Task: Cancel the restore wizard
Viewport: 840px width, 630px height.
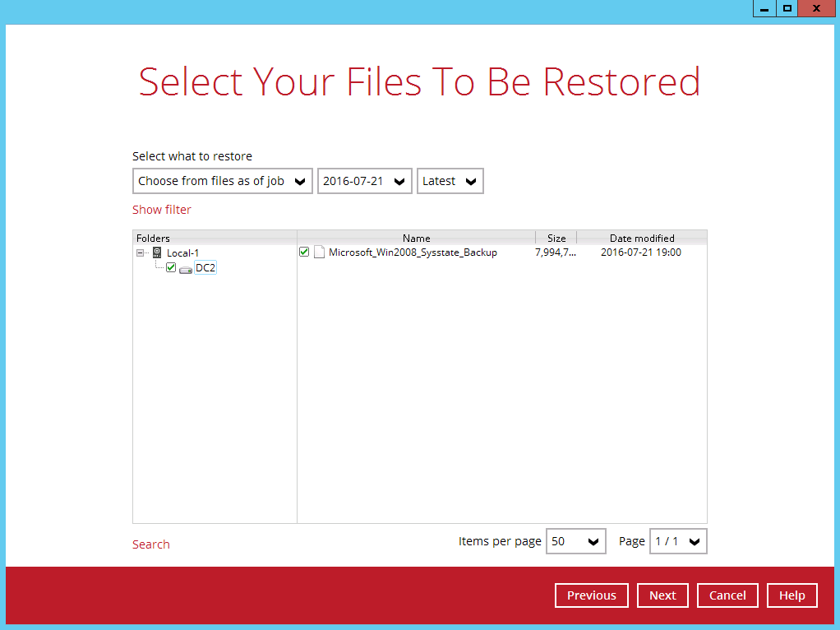Action: click(727, 595)
